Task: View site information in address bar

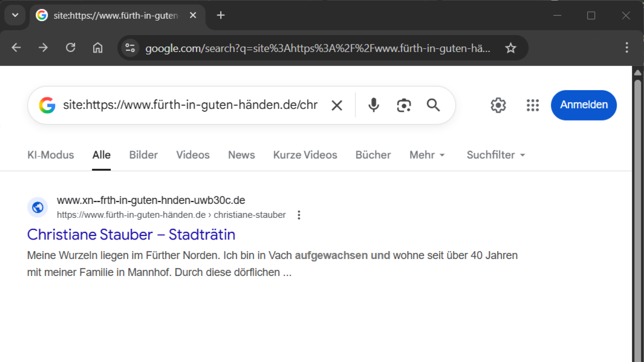Action: point(130,48)
